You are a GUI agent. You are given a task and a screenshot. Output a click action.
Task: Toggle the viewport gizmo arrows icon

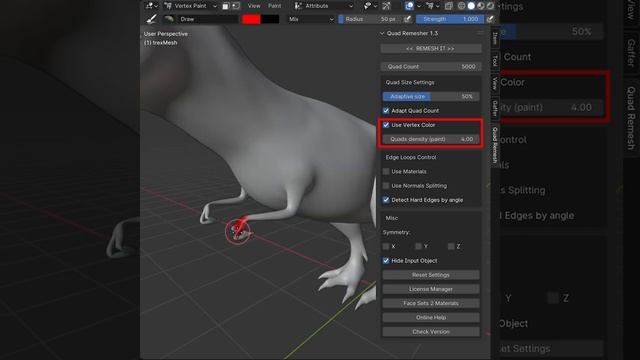(386, 6)
